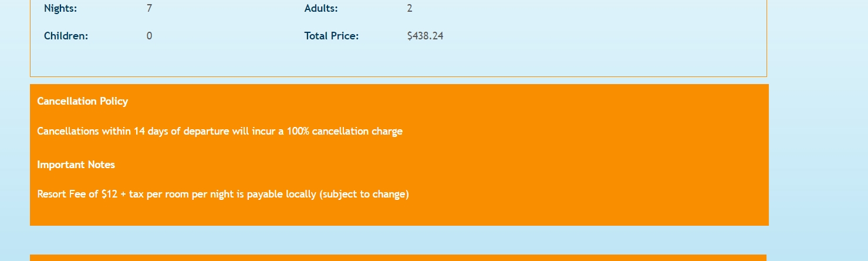Click the Adults label
The height and width of the screenshot is (261, 868).
tap(321, 9)
